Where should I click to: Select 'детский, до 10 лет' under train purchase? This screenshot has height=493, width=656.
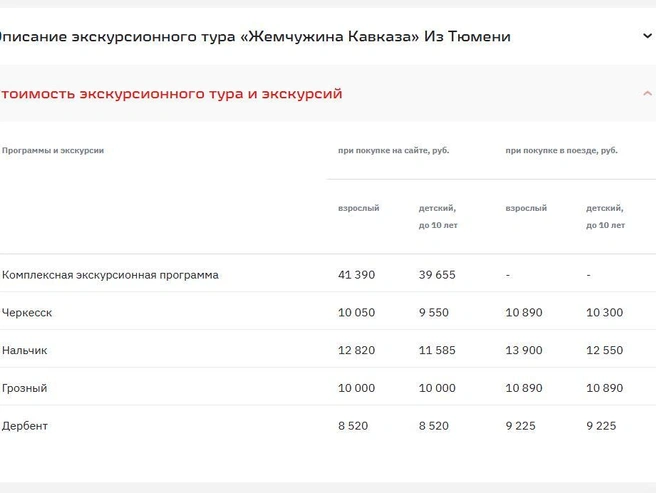coord(605,216)
